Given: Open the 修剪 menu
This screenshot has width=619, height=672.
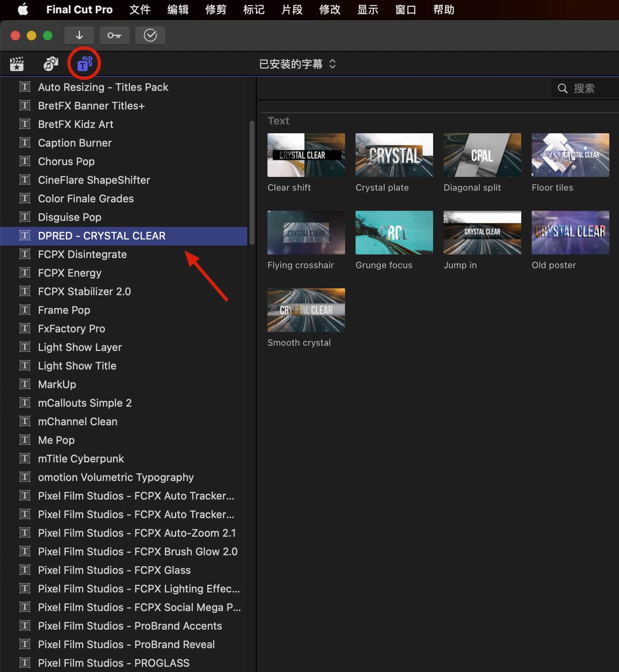Looking at the screenshot, I should point(216,9).
